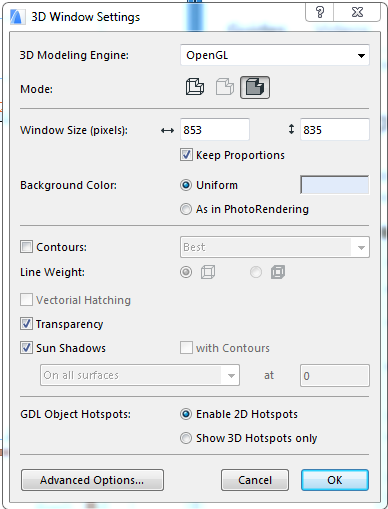Select the Shading mode icon
The height and width of the screenshot is (509, 388).
[x=255, y=87]
